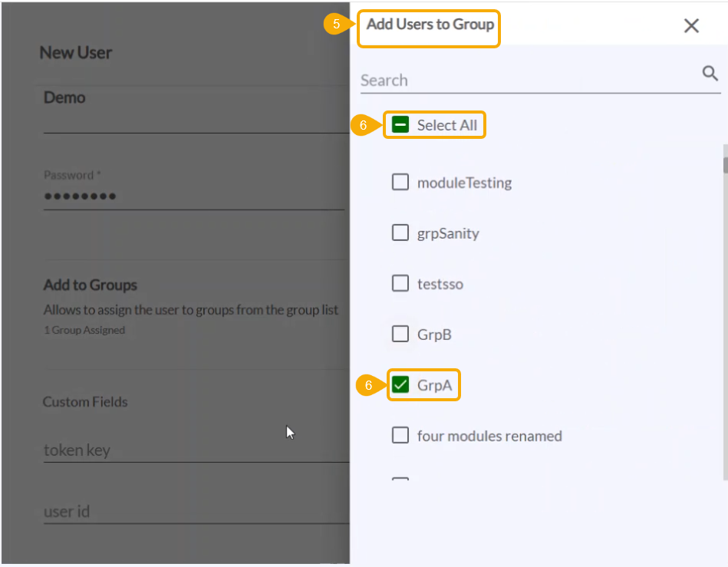Click the moduleTesting group label
The image size is (728, 567).
tap(464, 183)
